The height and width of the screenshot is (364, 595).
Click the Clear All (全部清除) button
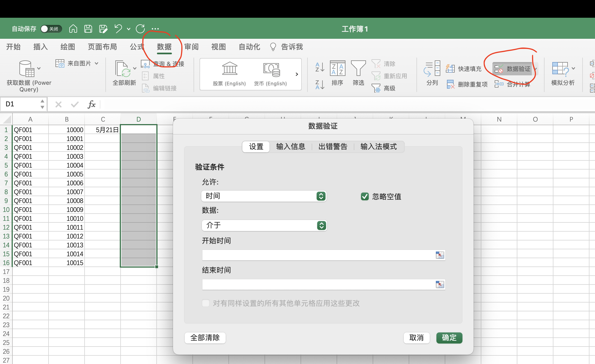click(205, 338)
